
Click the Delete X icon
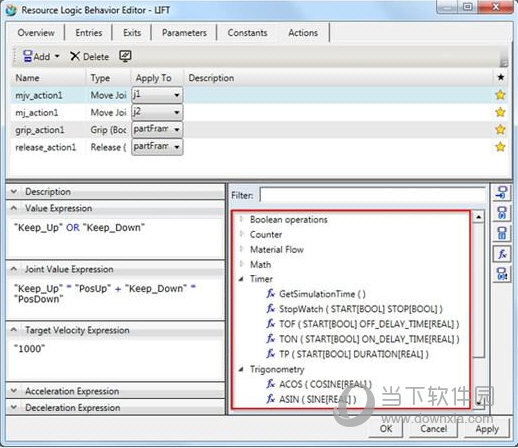coord(75,56)
